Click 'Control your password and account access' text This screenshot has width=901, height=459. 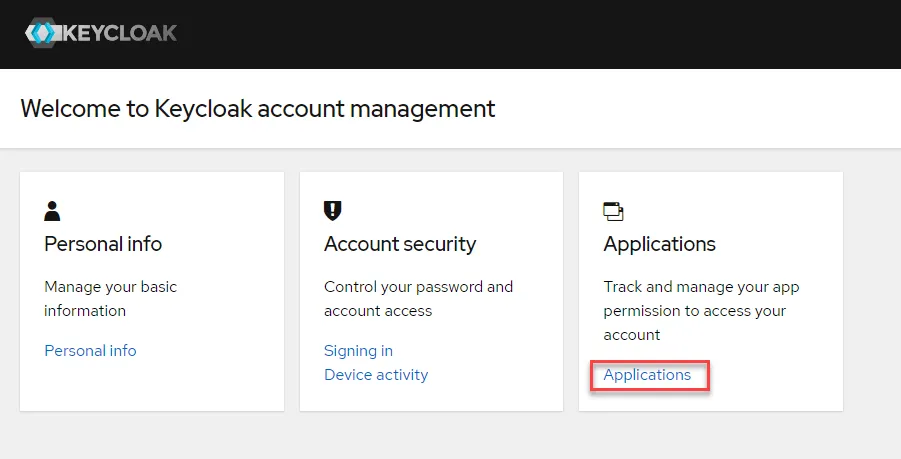tap(418, 299)
